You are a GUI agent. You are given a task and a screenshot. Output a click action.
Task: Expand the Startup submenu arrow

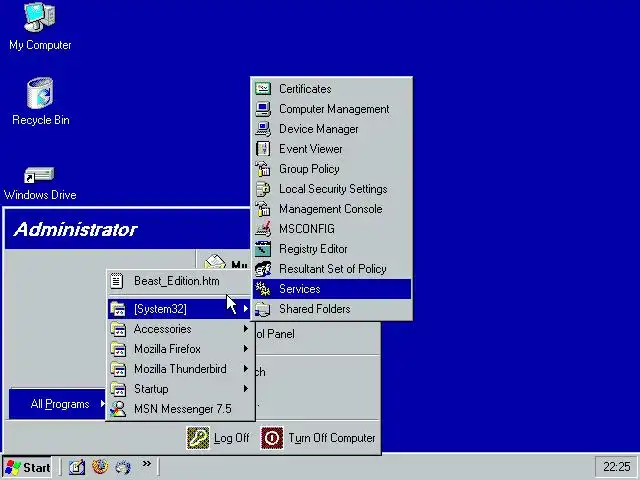pyautogui.click(x=246, y=389)
